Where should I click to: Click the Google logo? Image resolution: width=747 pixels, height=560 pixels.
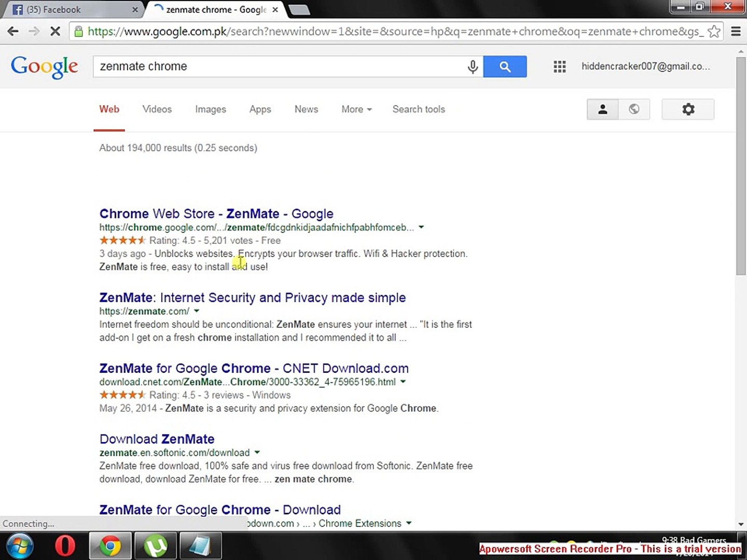[45, 67]
